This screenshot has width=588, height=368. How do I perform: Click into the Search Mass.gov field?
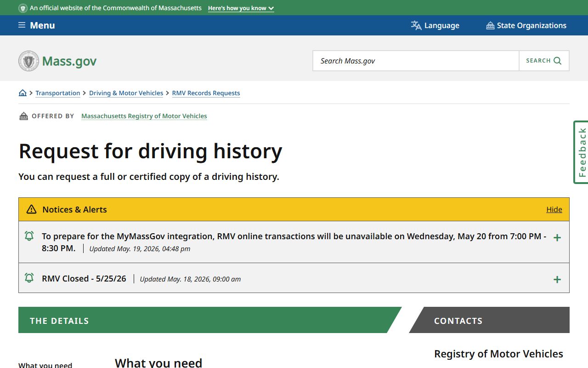pyautogui.click(x=416, y=61)
